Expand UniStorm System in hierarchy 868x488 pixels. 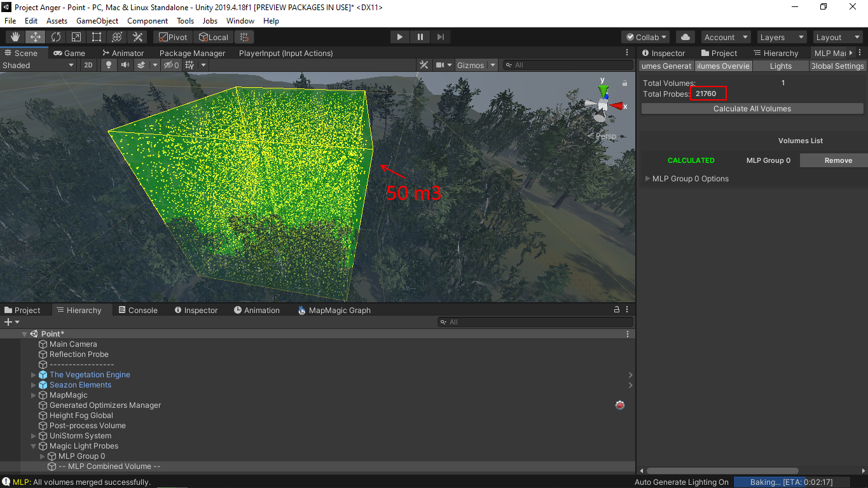[34, 436]
